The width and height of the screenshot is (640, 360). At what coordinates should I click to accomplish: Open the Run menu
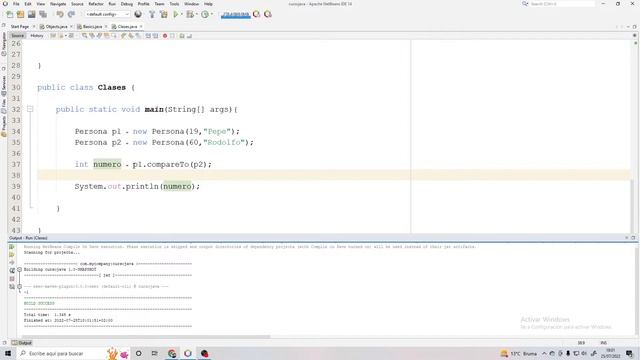coord(112,4)
